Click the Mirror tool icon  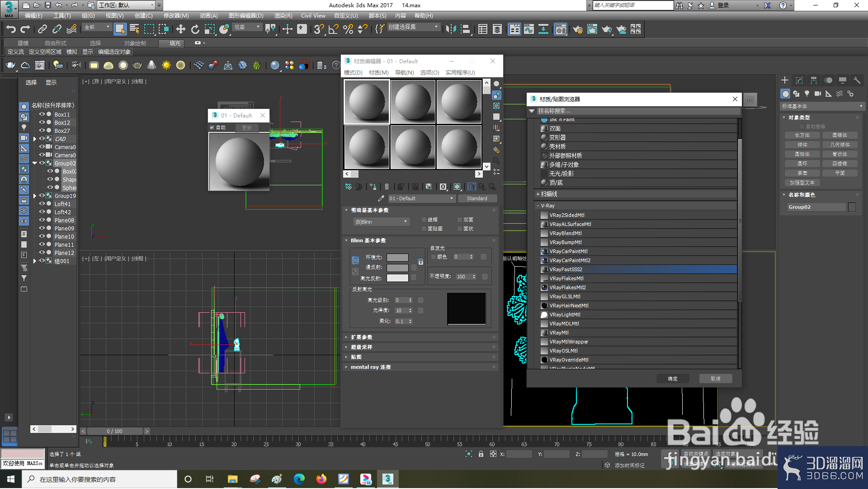coord(451,29)
